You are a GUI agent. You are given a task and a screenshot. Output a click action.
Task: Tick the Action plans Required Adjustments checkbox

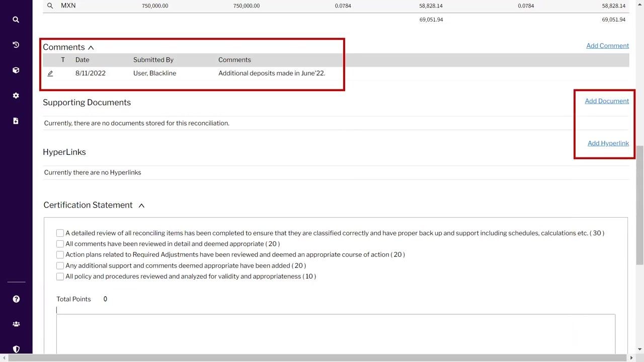pyautogui.click(x=60, y=254)
